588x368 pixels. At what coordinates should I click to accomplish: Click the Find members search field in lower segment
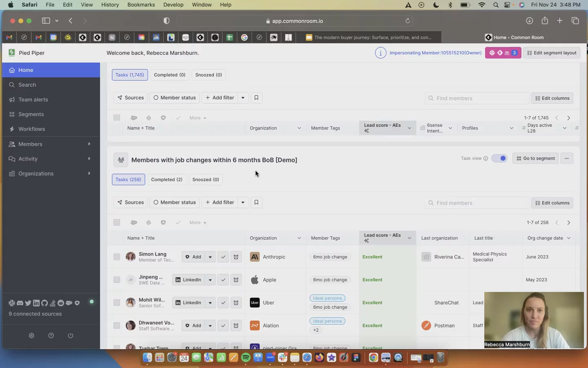[478, 203]
